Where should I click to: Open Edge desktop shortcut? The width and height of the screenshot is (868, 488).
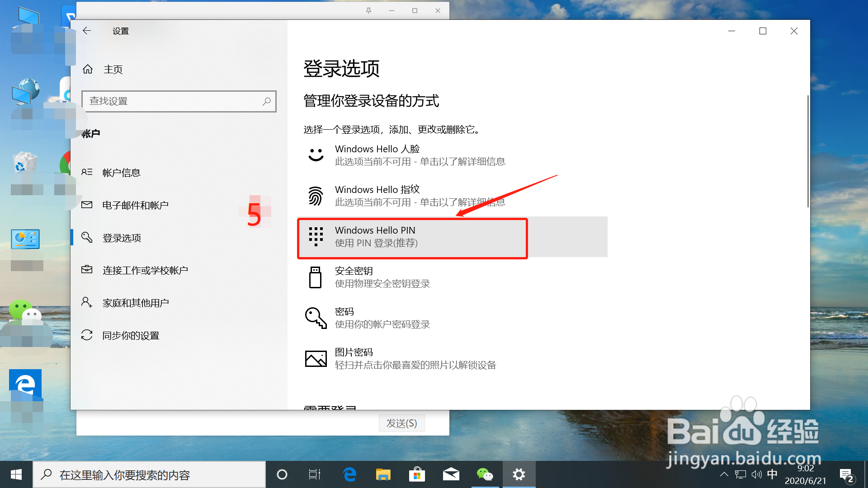(x=25, y=385)
